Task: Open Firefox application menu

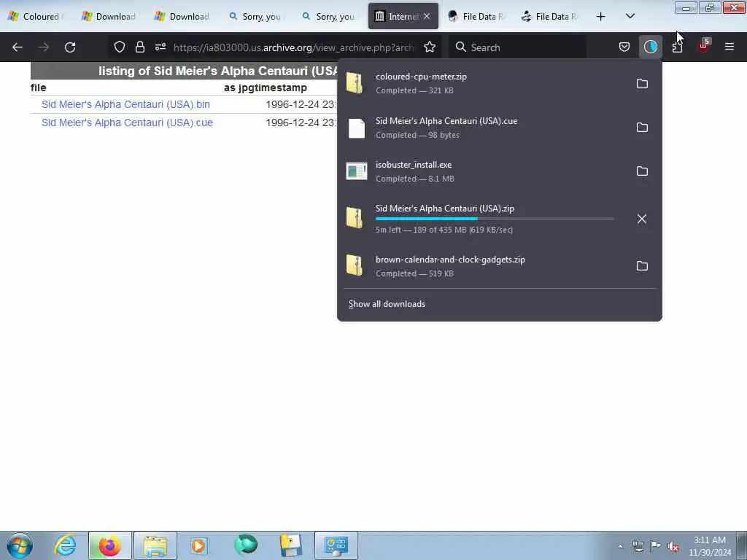Action: [x=729, y=47]
